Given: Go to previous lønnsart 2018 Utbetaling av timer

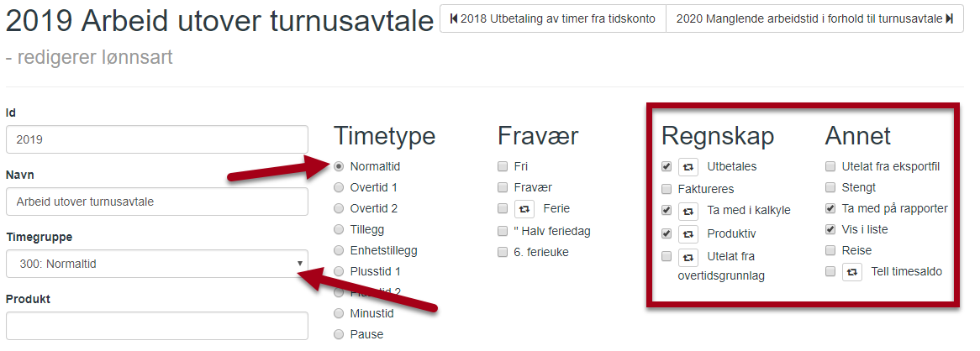Looking at the screenshot, I should [x=552, y=18].
